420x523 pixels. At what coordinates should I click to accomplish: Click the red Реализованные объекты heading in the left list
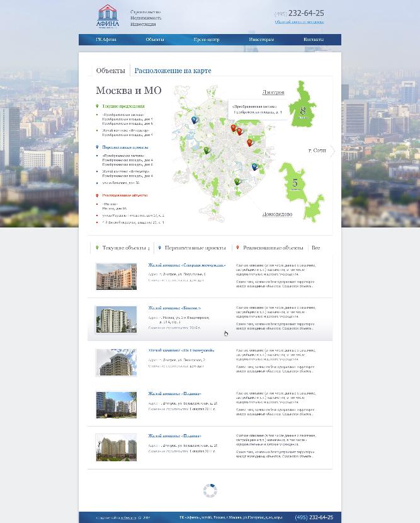[x=125, y=195]
